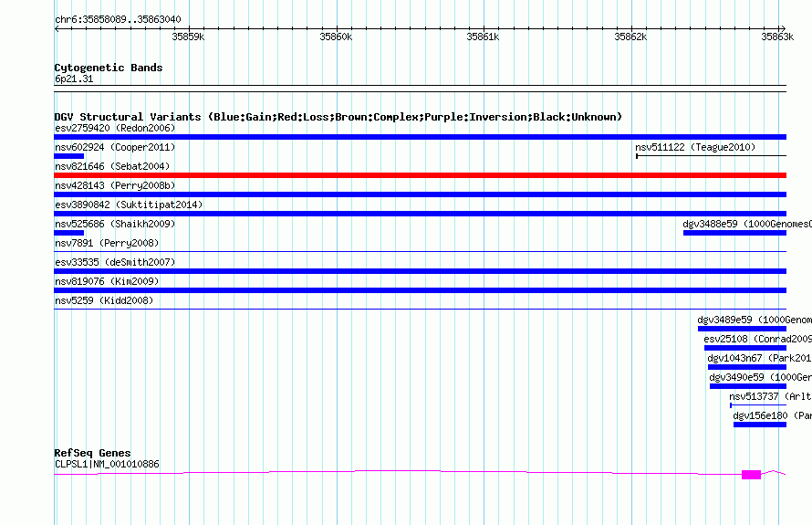Click the thin blue line under nsv5259
This screenshot has width=812, height=525.
[x=420, y=310]
